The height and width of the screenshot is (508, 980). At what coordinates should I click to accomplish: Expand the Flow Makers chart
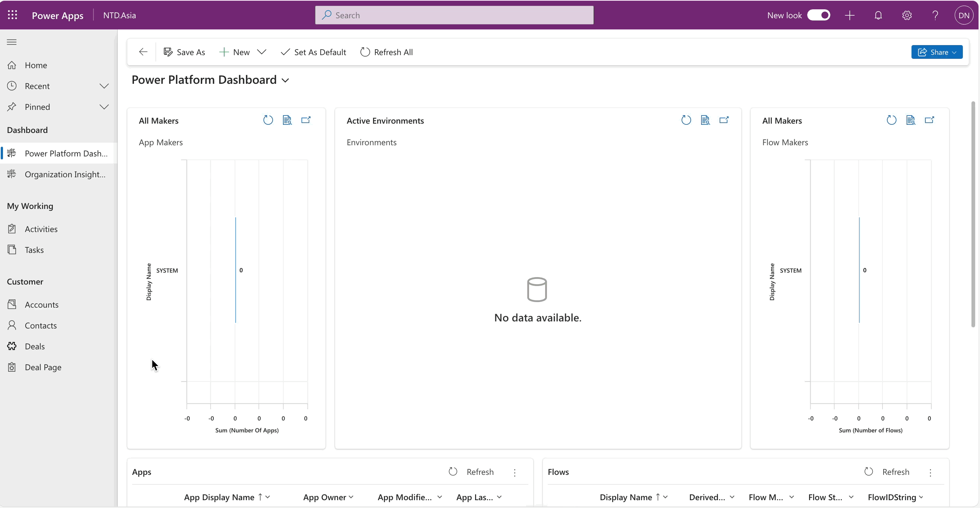pyautogui.click(x=929, y=120)
